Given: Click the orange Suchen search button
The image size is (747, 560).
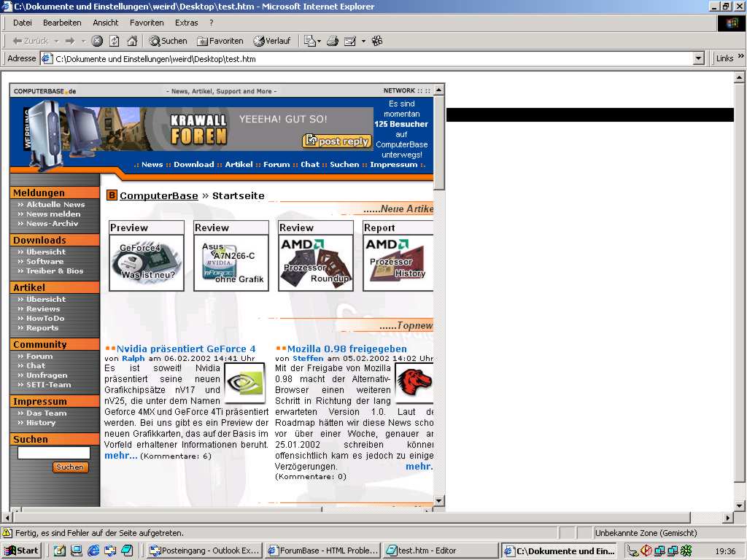Looking at the screenshot, I should pos(70,467).
